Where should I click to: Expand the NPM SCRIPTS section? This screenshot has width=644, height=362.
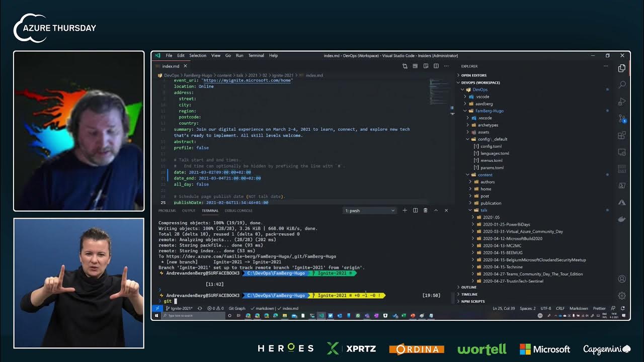click(x=473, y=301)
